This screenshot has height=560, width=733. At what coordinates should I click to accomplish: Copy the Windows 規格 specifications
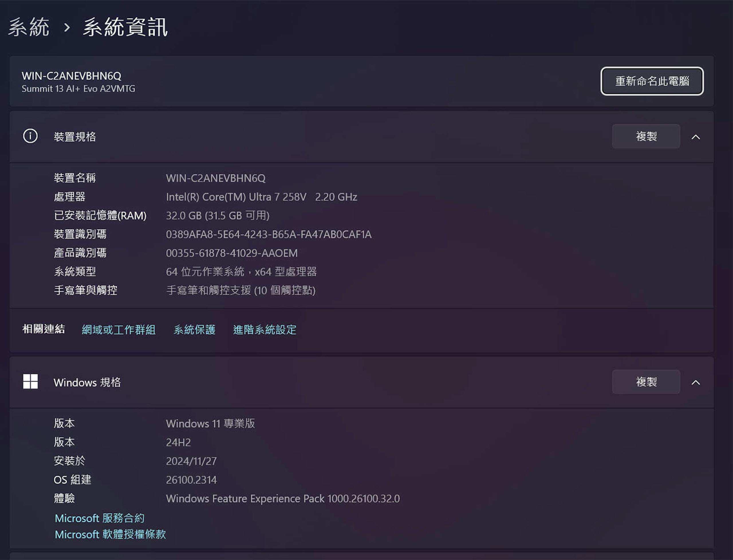click(x=646, y=382)
